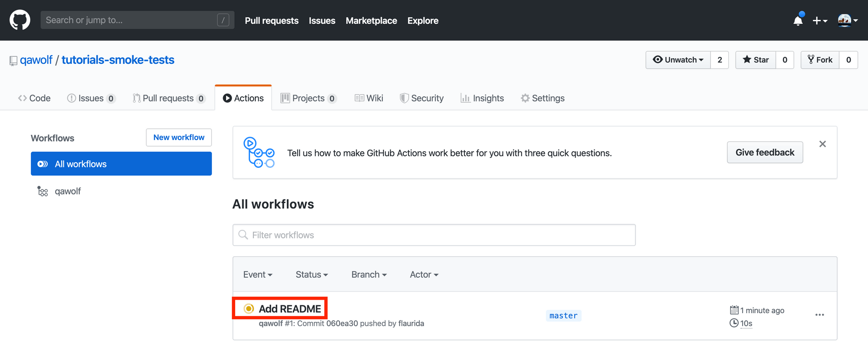
Task: Open the user avatar menu
Action: click(848, 20)
